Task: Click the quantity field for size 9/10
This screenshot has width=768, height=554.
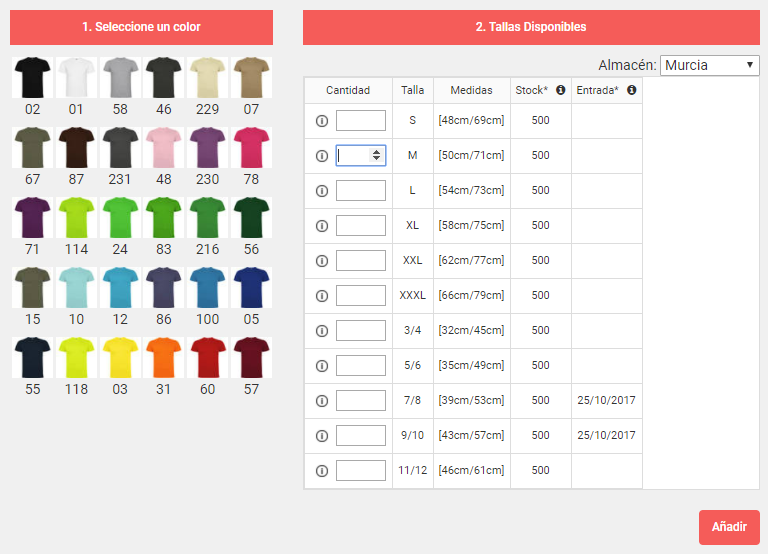Action: pyautogui.click(x=360, y=436)
